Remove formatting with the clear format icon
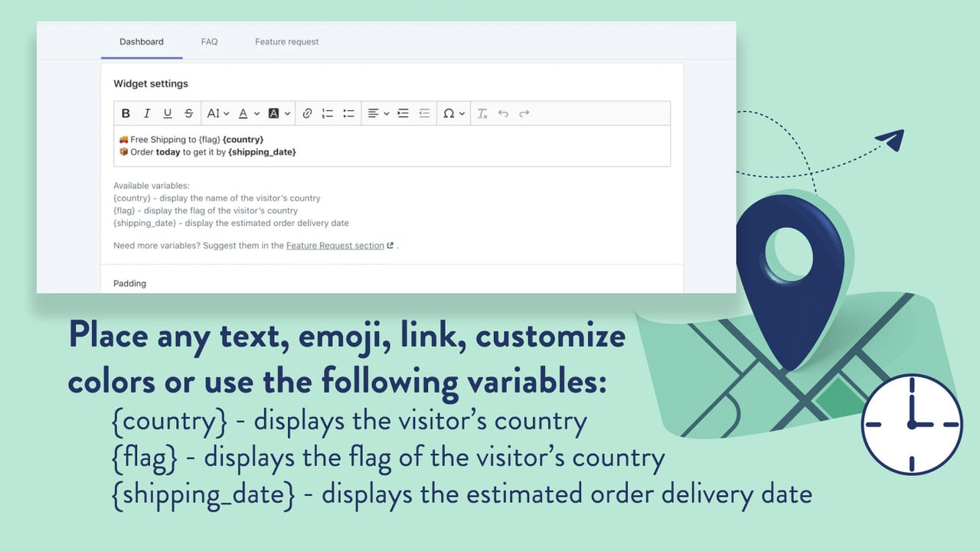 (482, 113)
